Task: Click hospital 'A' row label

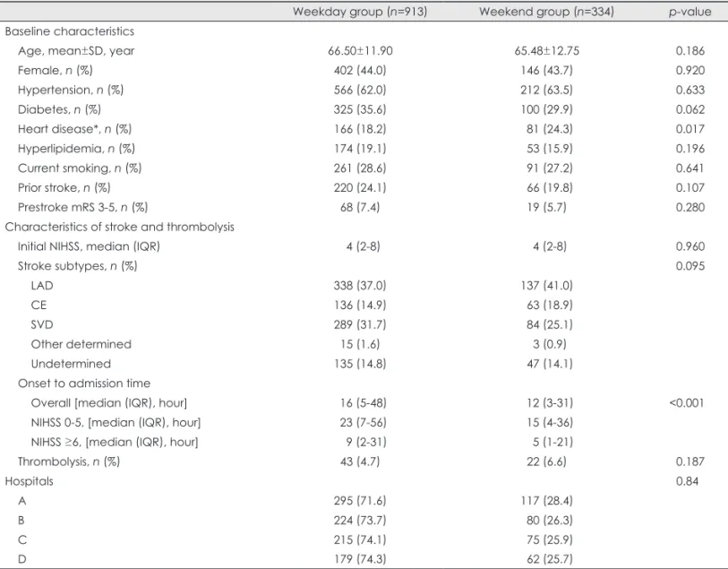Action: point(21,501)
